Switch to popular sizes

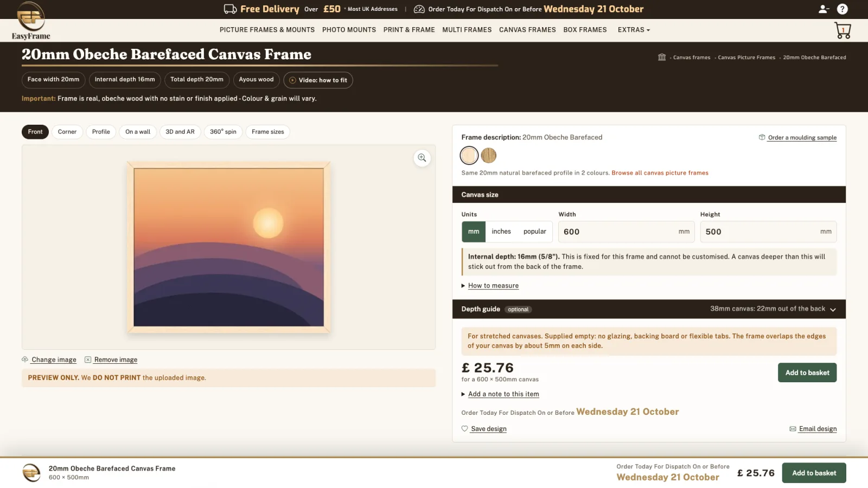(x=535, y=232)
